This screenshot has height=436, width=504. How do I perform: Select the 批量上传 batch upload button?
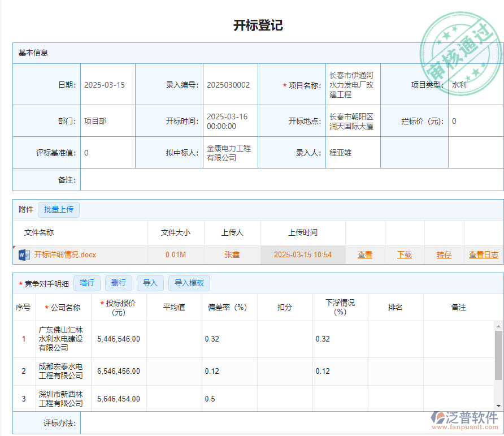[59, 209]
